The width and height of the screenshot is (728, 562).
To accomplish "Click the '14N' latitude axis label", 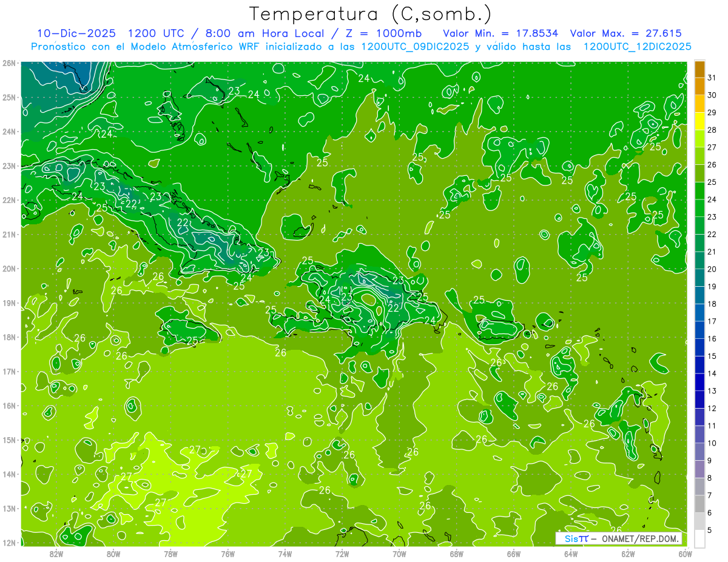I will [9, 474].
